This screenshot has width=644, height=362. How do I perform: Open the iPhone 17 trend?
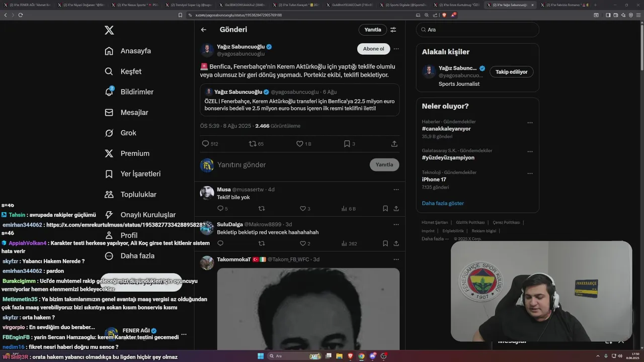click(434, 179)
